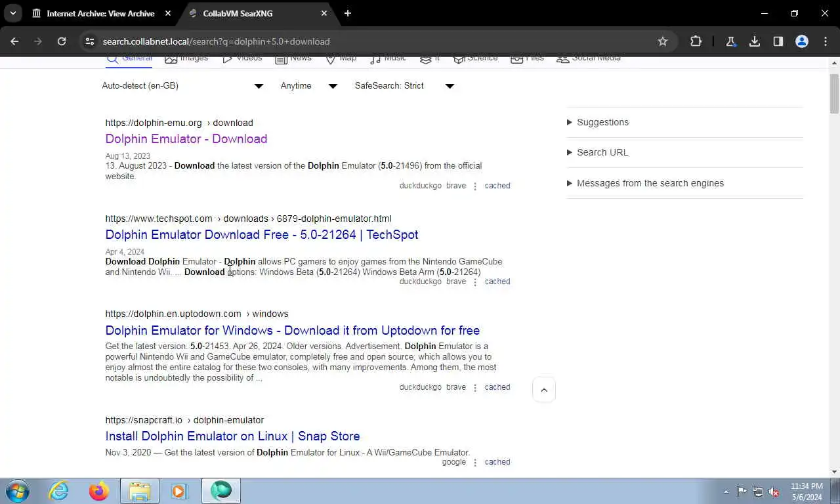Click the https://dolphin-emu.org URL text

coord(154,123)
